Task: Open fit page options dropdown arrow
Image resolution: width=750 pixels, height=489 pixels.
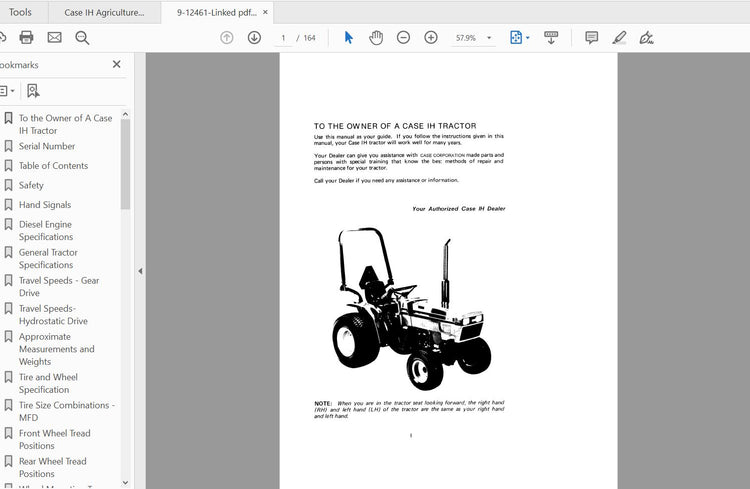Action: (528, 38)
